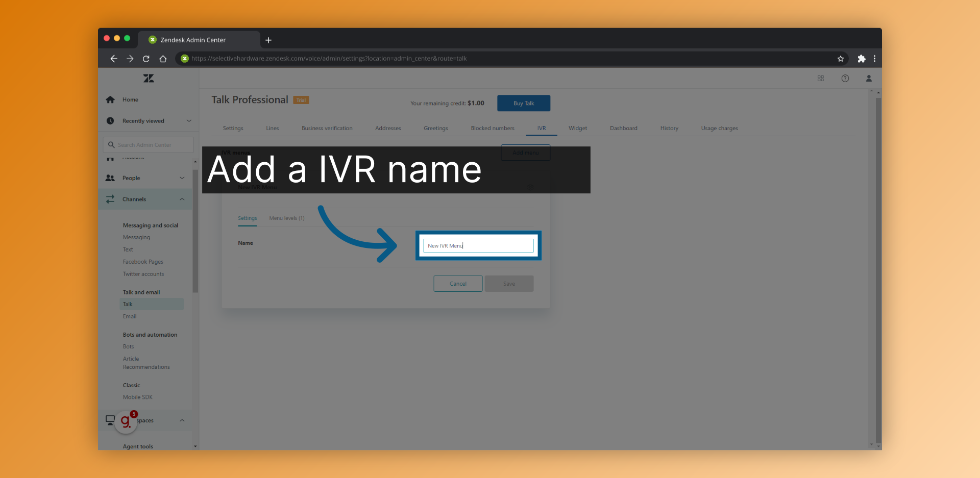The height and width of the screenshot is (478, 980).
Task: Click the Channels arrows icon
Action: (110, 199)
